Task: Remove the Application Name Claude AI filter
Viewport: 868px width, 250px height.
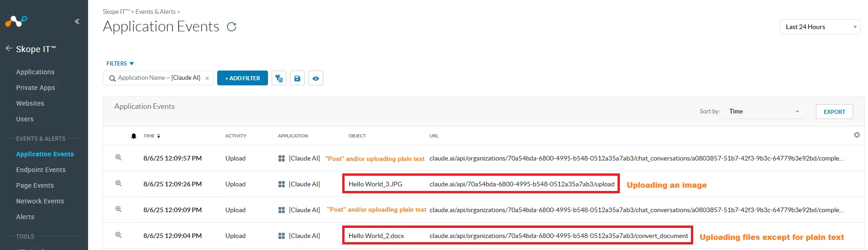Action: coord(207,78)
